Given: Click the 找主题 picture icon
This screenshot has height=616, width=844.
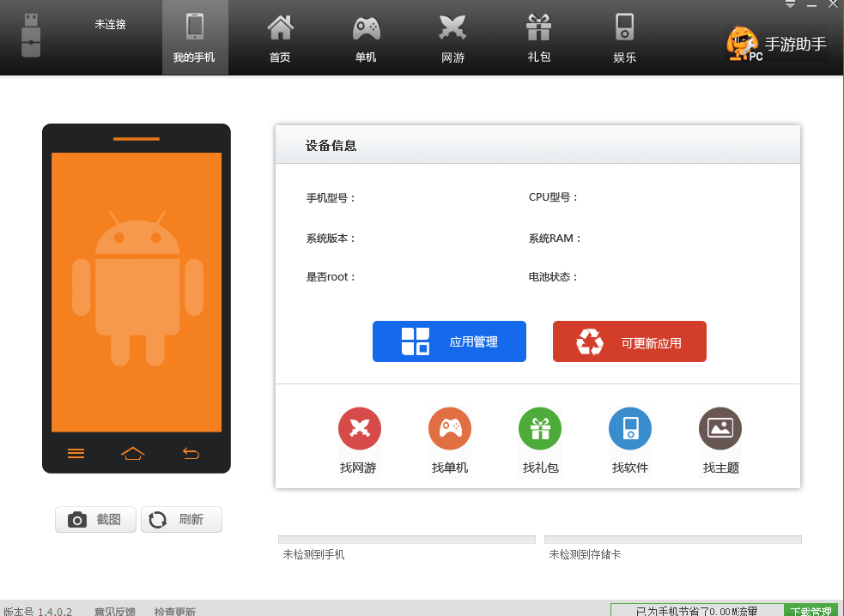Looking at the screenshot, I should pyautogui.click(x=720, y=428).
